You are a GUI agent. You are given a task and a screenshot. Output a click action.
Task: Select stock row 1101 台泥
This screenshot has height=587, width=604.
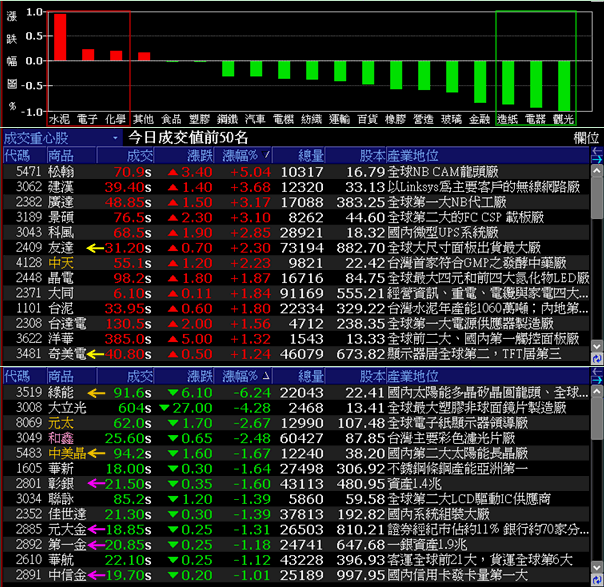296,309
